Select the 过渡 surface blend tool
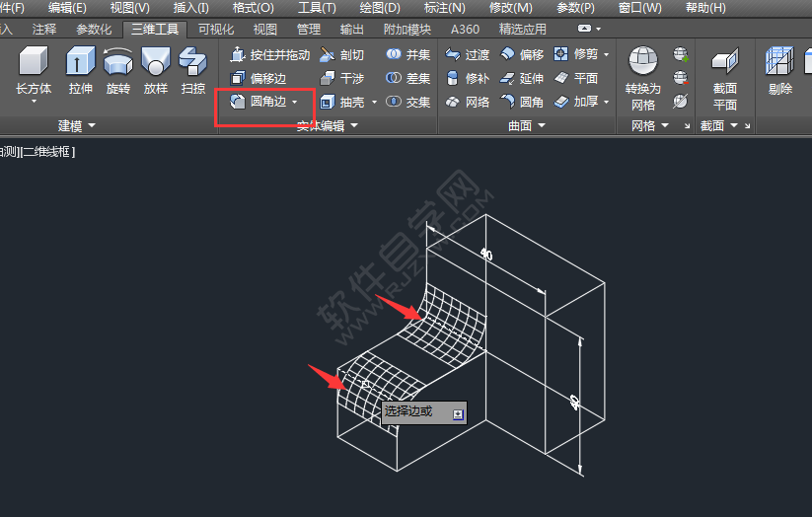 coord(467,54)
